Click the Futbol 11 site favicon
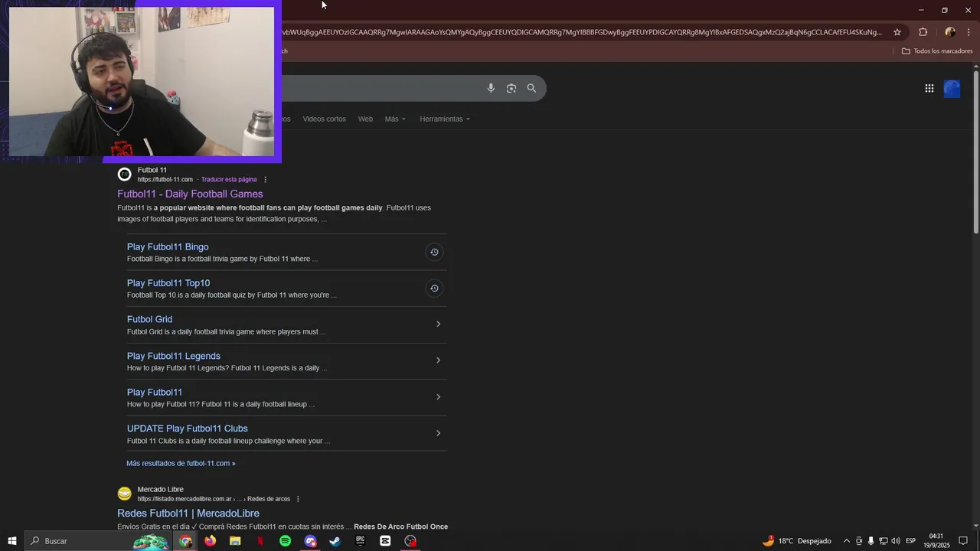 (124, 174)
